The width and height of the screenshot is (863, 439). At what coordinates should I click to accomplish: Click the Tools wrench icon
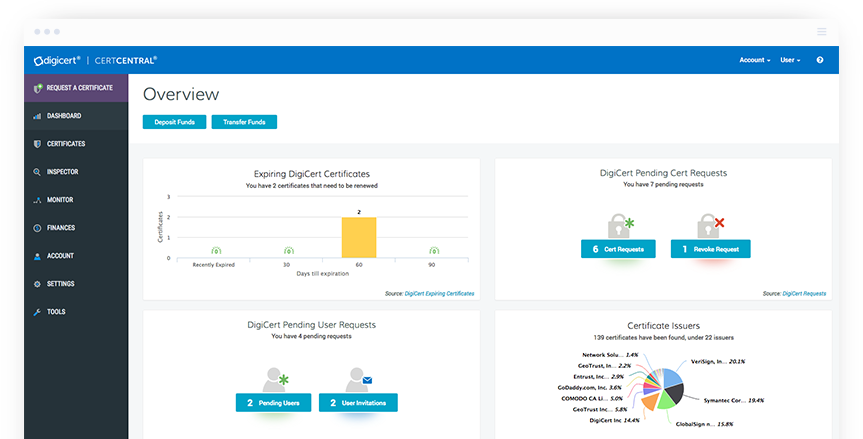pyautogui.click(x=37, y=312)
